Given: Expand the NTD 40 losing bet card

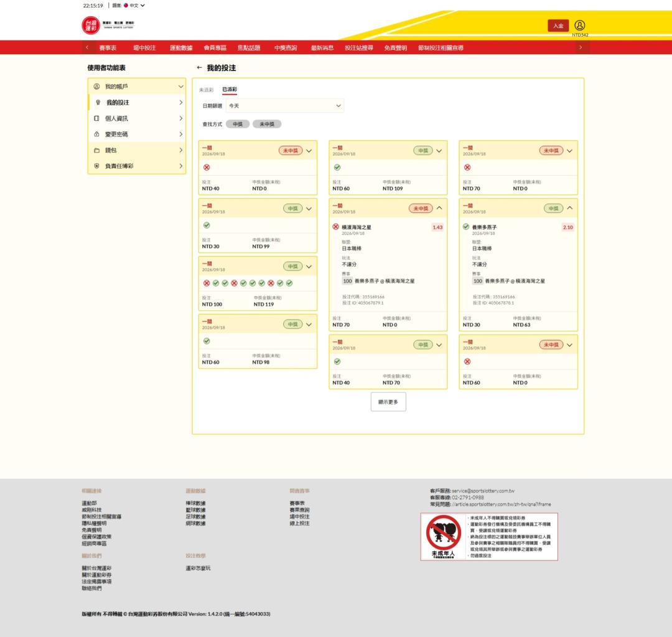Looking at the screenshot, I should (309, 151).
